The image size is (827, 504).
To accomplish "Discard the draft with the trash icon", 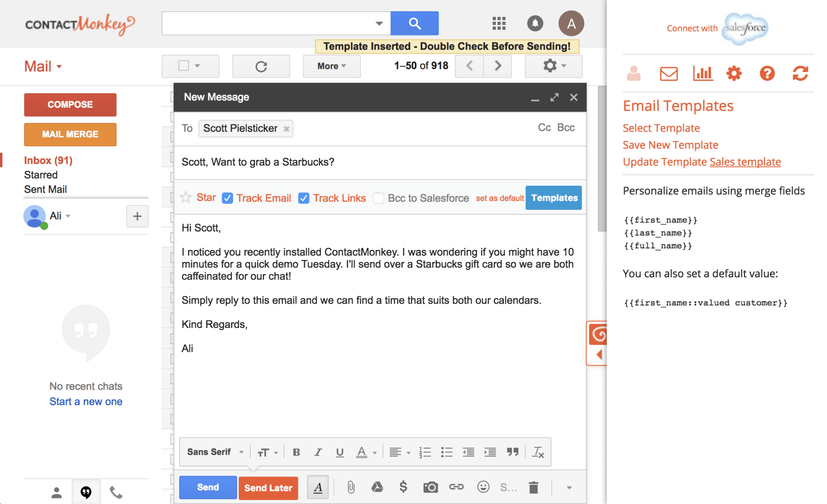I will tap(533, 487).
